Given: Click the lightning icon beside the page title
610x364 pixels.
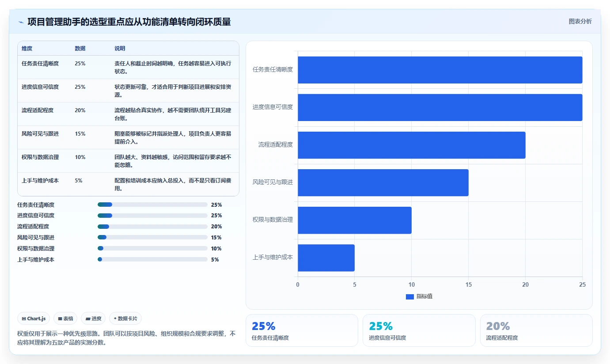Looking at the screenshot, I should (x=21, y=22).
